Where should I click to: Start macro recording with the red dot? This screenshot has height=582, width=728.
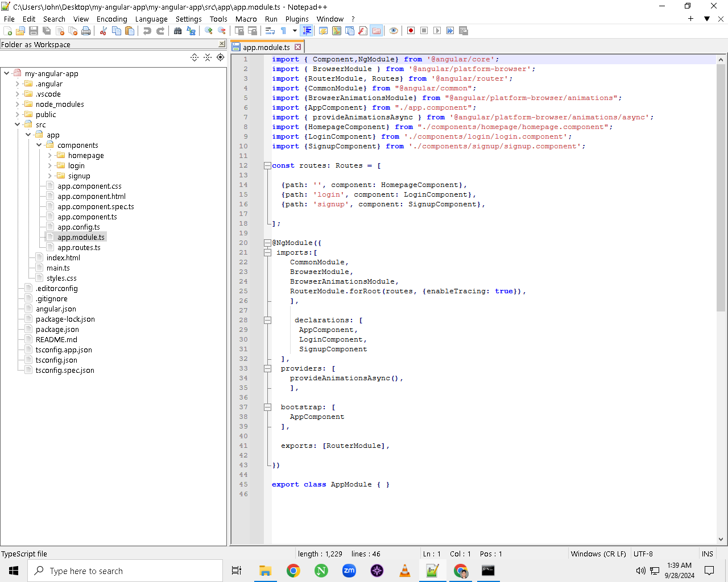coord(411,31)
